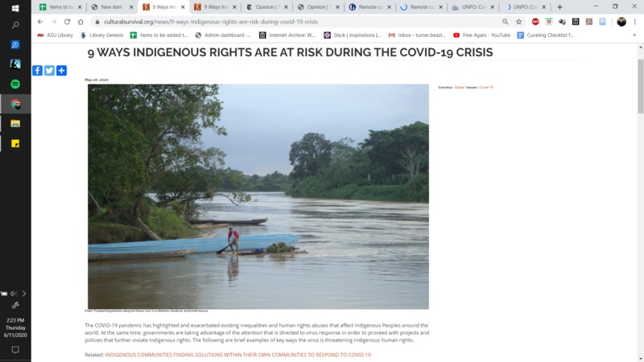Open the page zoom magnifier icon
Image resolution: width=644 pixels, height=362 pixels.
coord(506,22)
